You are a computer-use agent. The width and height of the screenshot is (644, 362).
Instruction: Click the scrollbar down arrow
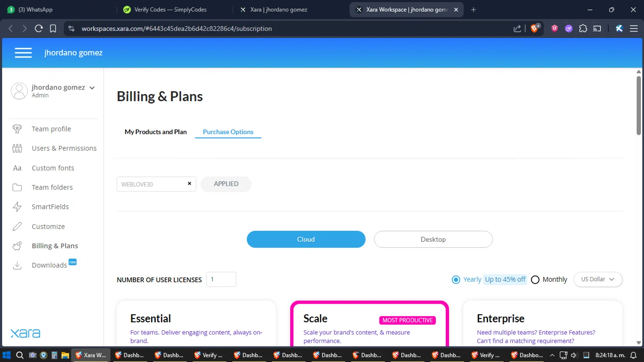click(x=638, y=343)
